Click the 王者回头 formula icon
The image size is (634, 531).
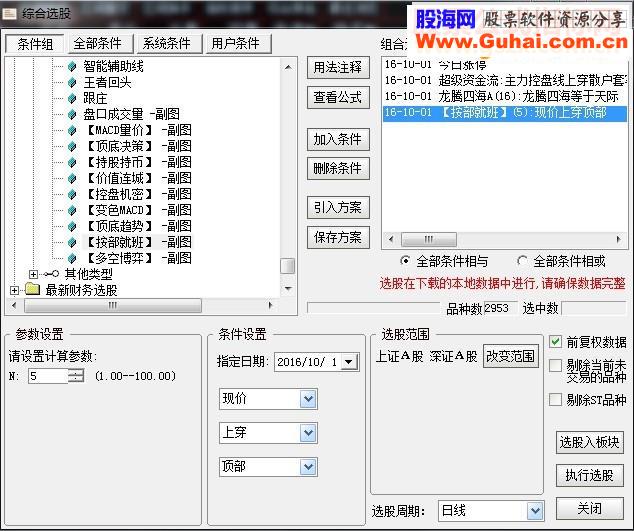coord(72,82)
